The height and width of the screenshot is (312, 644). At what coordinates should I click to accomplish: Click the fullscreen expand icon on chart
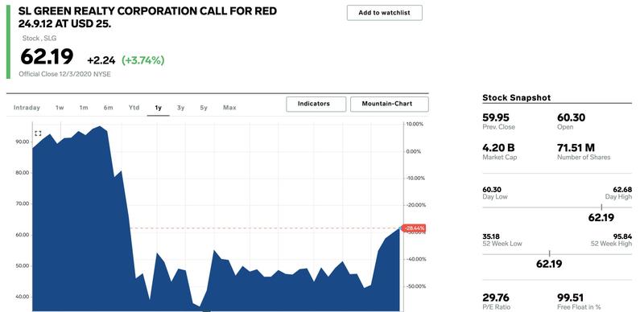click(x=38, y=133)
